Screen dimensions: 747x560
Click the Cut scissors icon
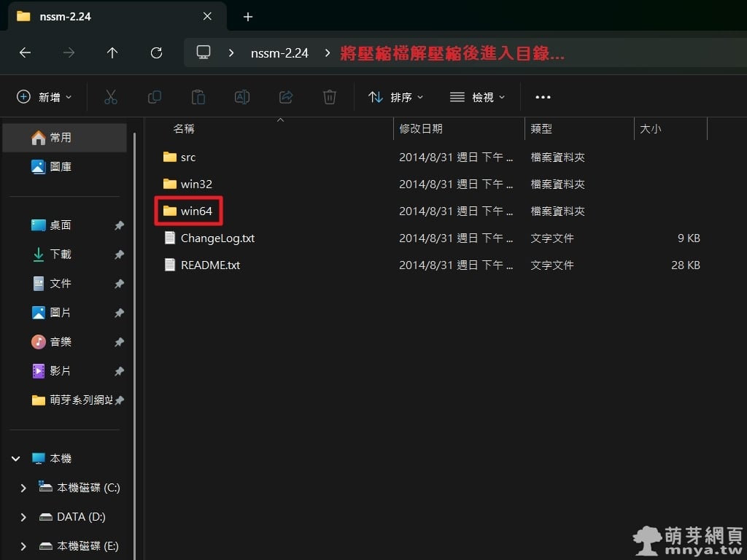tap(110, 97)
